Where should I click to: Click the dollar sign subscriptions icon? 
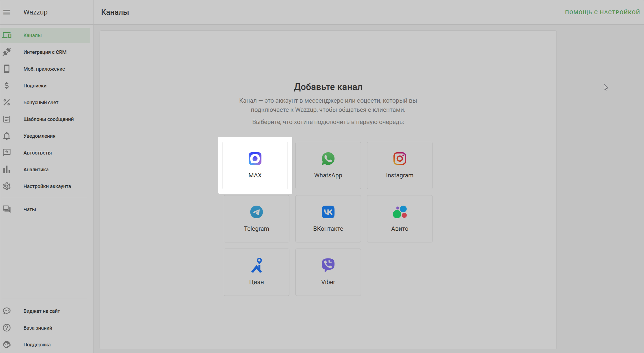(x=7, y=86)
